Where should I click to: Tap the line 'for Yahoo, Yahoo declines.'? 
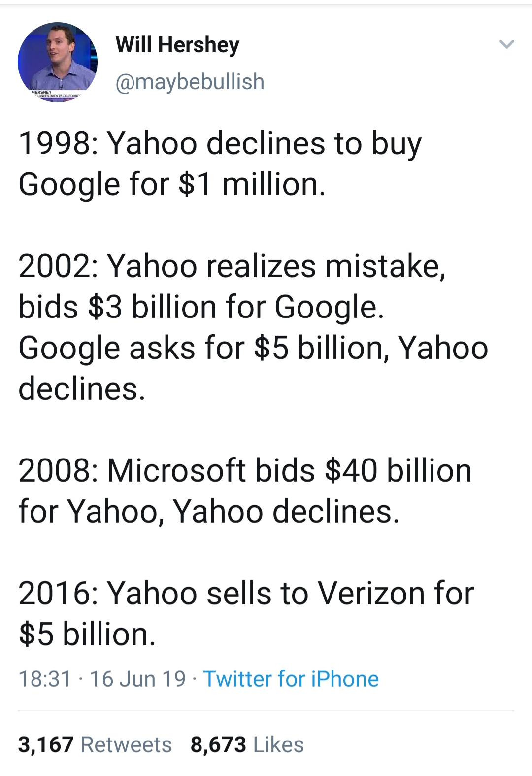click(209, 511)
